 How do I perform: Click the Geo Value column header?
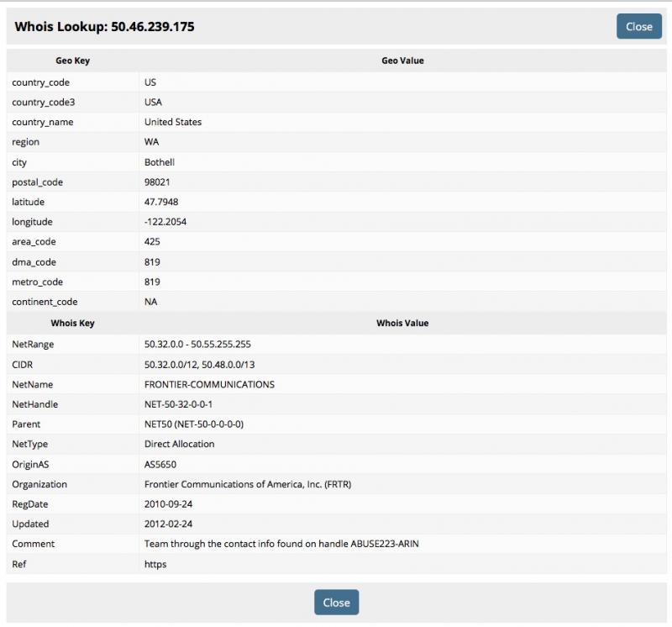pos(402,61)
